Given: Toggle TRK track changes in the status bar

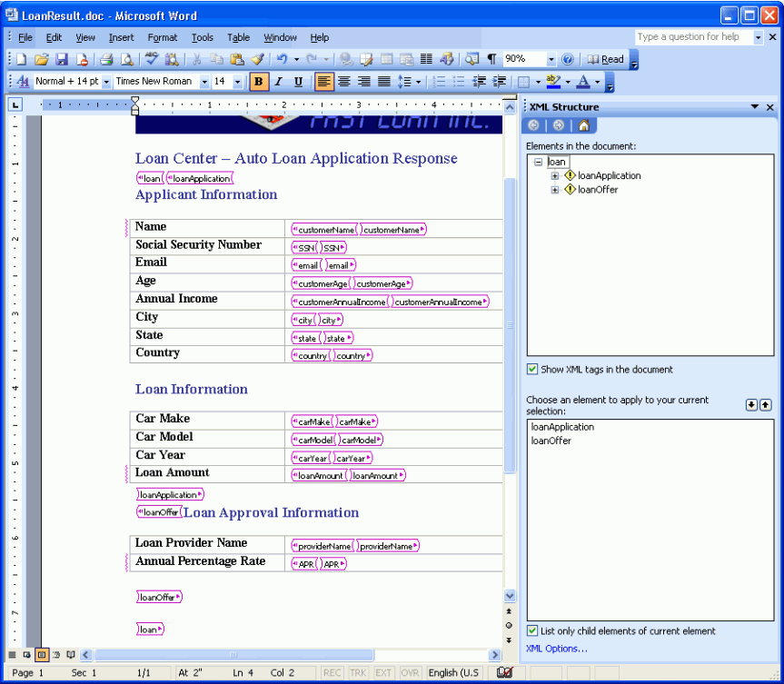Looking at the screenshot, I should point(358,673).
